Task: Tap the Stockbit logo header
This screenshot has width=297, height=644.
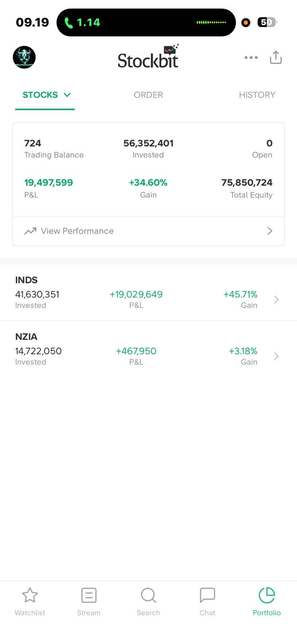Action: click(x=148, y=58)
